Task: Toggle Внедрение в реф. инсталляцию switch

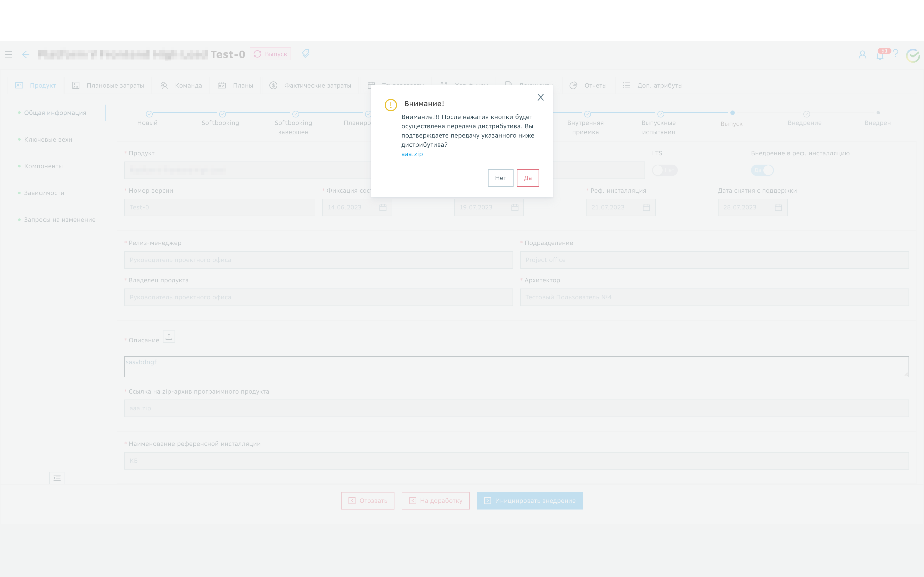Action: tap(762, 170)
